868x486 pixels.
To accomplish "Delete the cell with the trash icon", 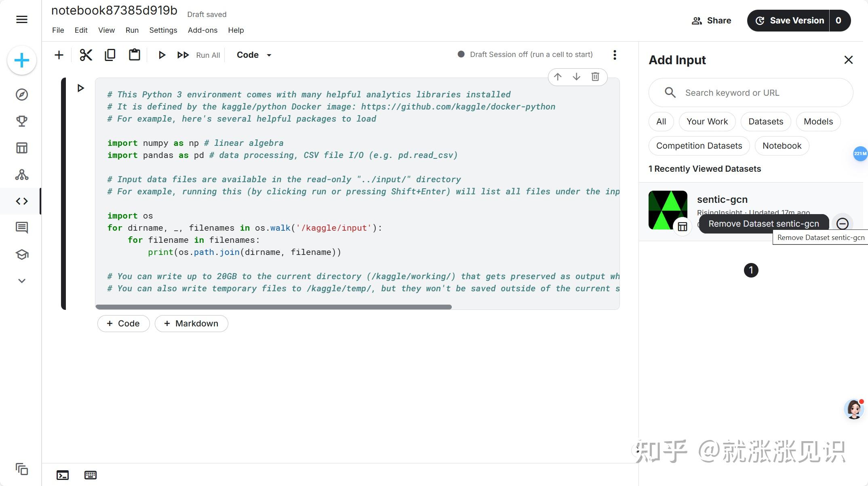I will tap(595, 77).
